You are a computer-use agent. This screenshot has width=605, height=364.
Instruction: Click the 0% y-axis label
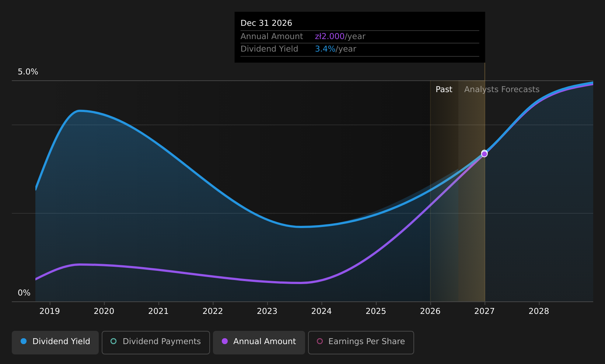24,293
